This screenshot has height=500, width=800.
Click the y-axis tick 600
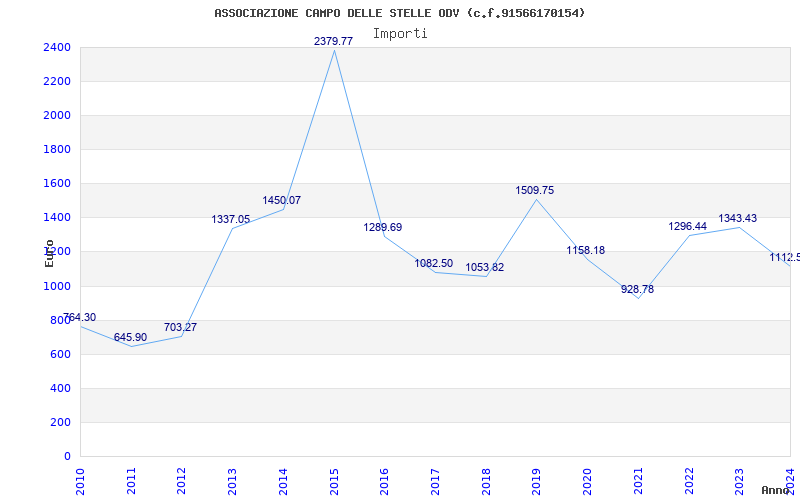pyautogui.click(x=60, y=355)
